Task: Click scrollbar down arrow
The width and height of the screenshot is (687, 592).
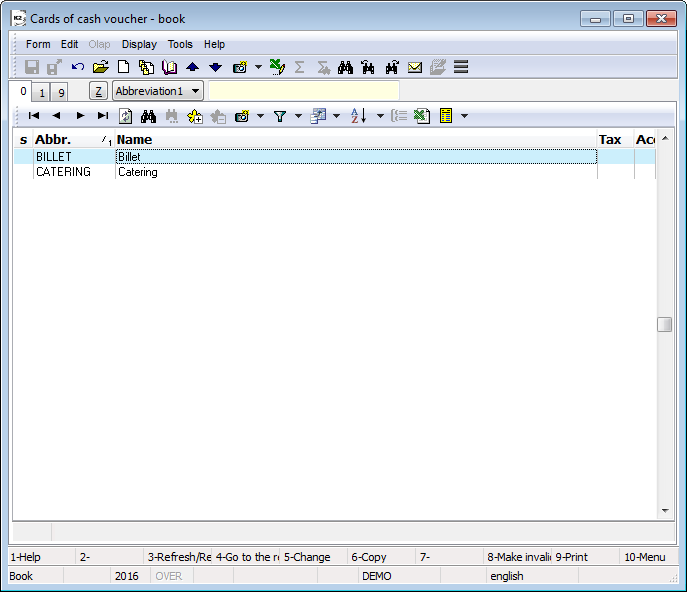Action: pyautogui.click(x=665, y=510)
